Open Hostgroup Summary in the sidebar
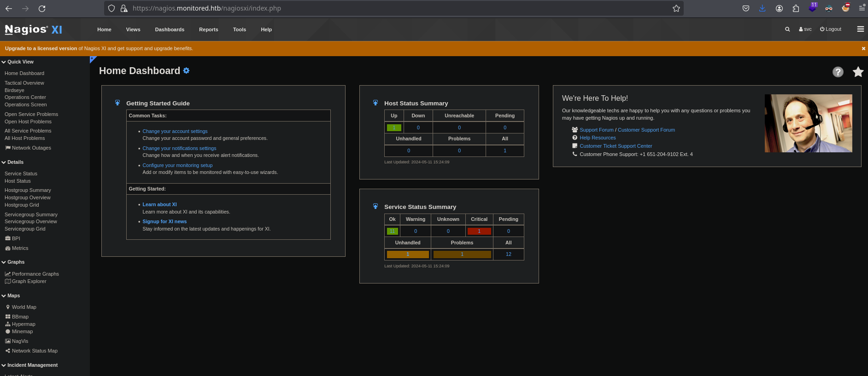The width and height of the screenshot is (868, 376). pos(28,190)
